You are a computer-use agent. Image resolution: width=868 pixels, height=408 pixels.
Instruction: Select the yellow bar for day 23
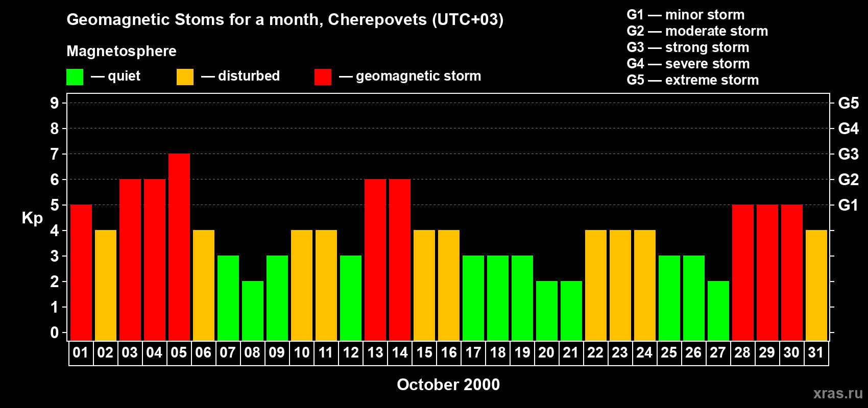[620, 286]
